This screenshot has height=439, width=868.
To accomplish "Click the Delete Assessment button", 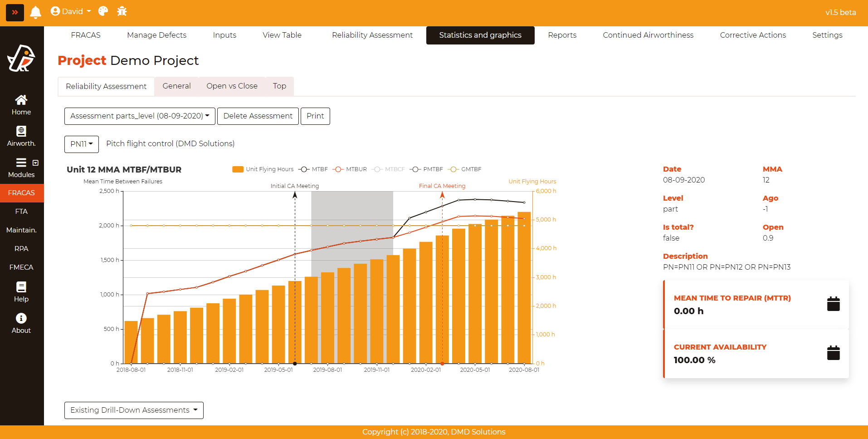I will (x=258, y=116).
